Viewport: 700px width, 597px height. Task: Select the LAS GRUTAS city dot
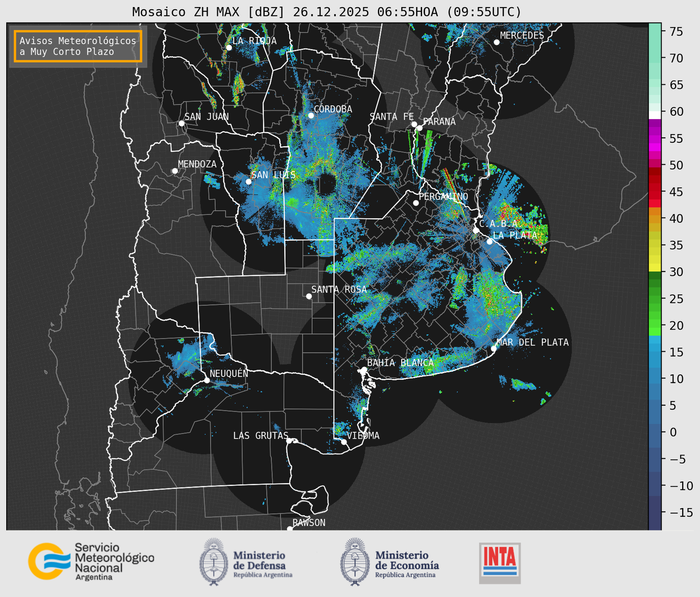[x=289, y=440]
